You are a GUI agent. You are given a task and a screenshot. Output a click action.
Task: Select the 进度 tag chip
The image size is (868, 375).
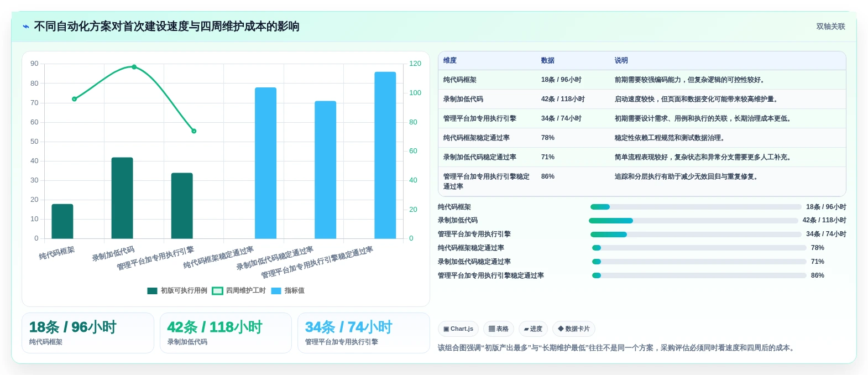[533, 329]
